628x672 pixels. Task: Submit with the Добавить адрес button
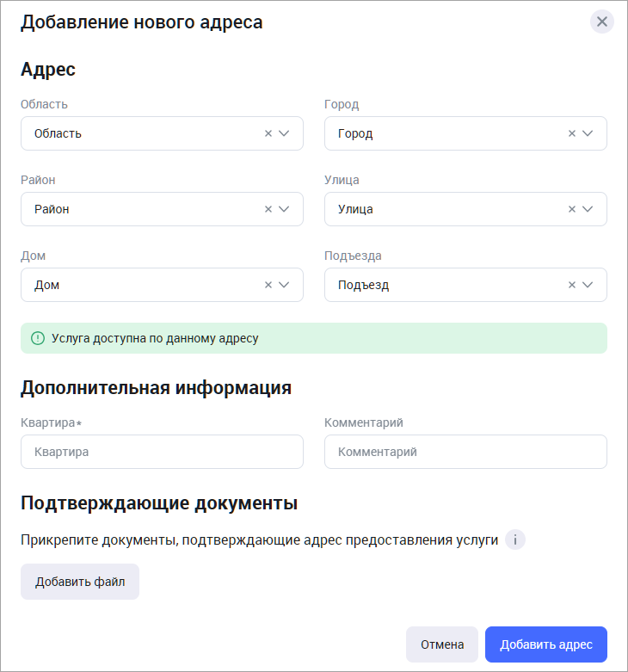point(546,644)
